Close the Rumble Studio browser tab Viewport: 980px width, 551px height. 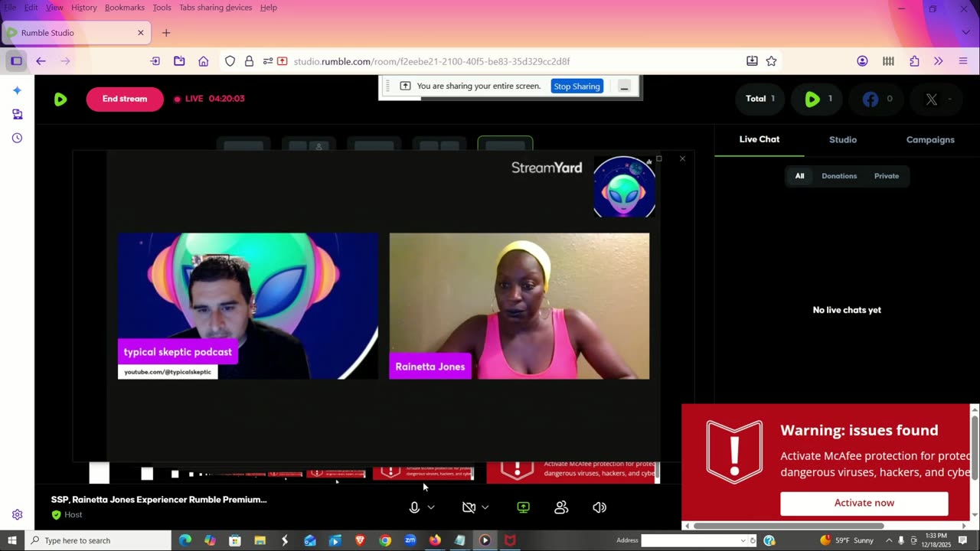coord(140,33)
